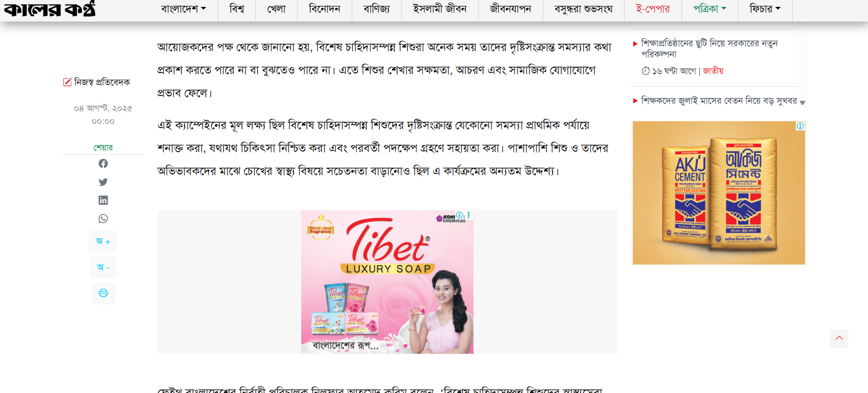
Task: Decrease font size with অ - button
Action: (103, 267)
